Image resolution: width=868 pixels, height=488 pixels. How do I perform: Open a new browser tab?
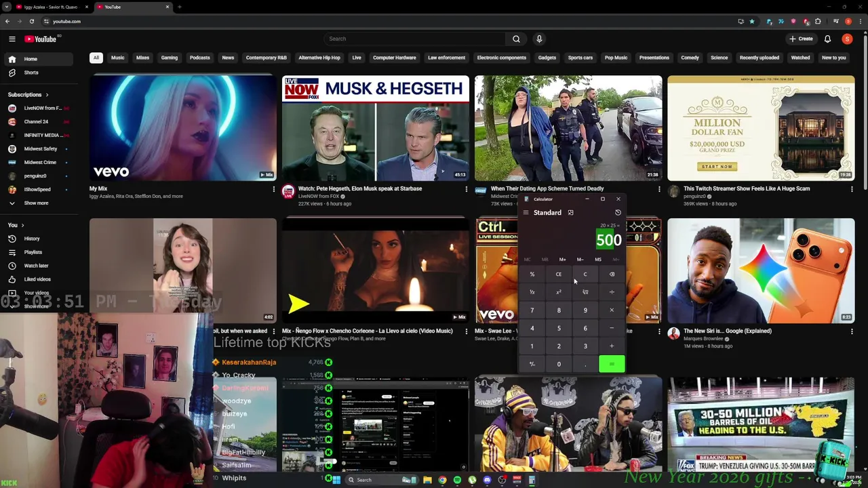tap(179, 7)
